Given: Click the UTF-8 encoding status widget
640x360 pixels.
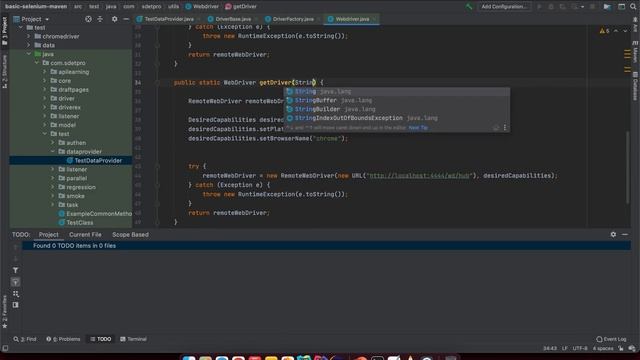Looking at the screenshot, I should coord(580,349).
